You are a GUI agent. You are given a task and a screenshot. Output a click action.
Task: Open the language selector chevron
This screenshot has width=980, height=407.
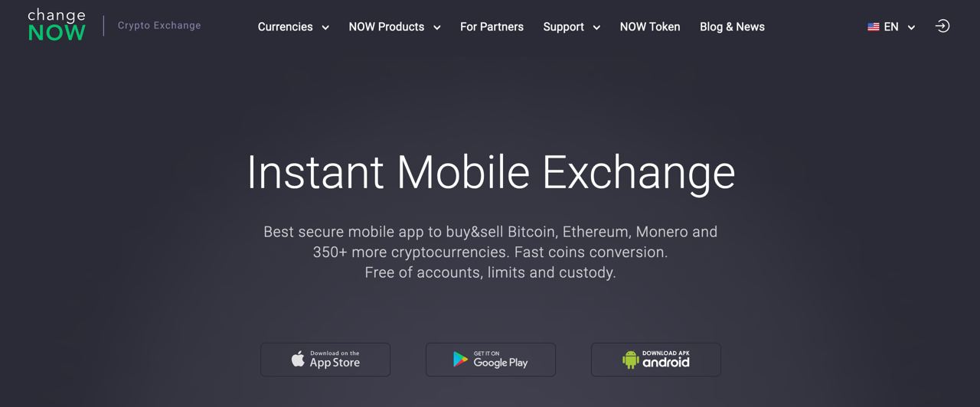pyautogui.click(x=911, y=28)
